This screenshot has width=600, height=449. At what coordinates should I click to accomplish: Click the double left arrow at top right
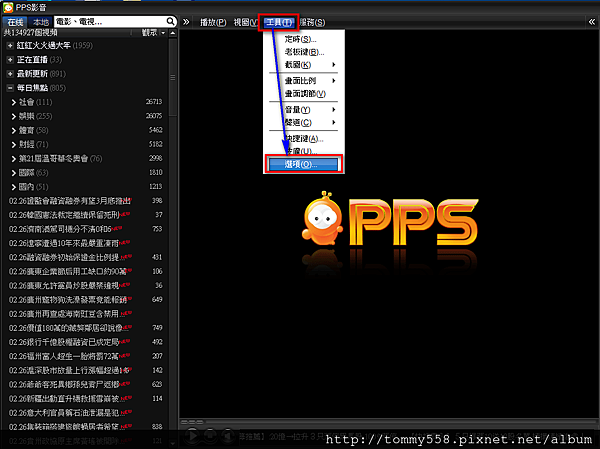[x=592, y=22]
